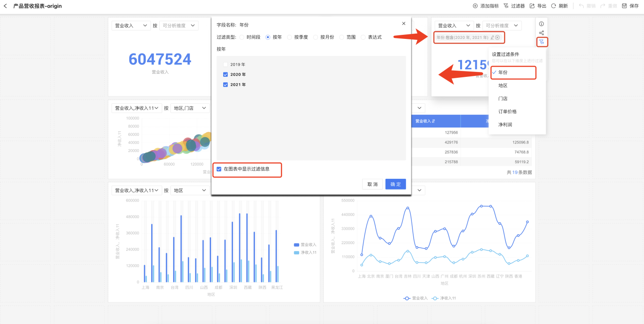The image size is (644, 324).
Task: Close the filter dialog with the X
Action: tap(403, 24)
